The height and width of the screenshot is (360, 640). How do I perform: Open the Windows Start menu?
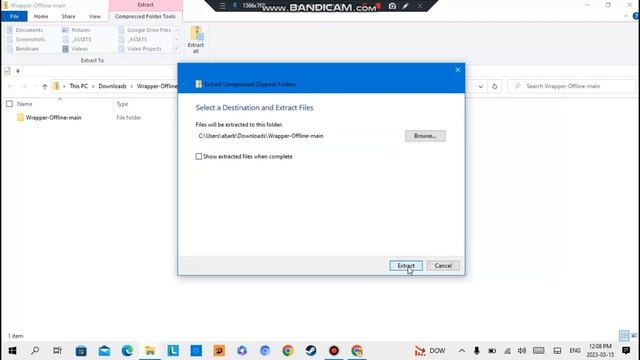point(12,351)
